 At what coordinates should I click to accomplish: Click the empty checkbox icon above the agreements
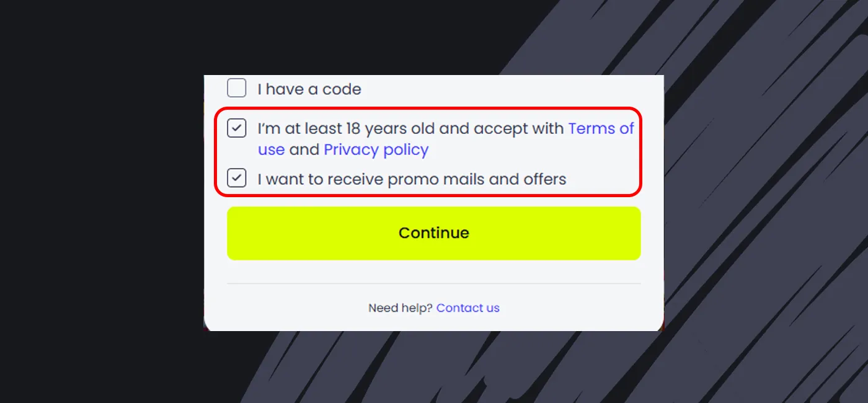tap(236, 88)
